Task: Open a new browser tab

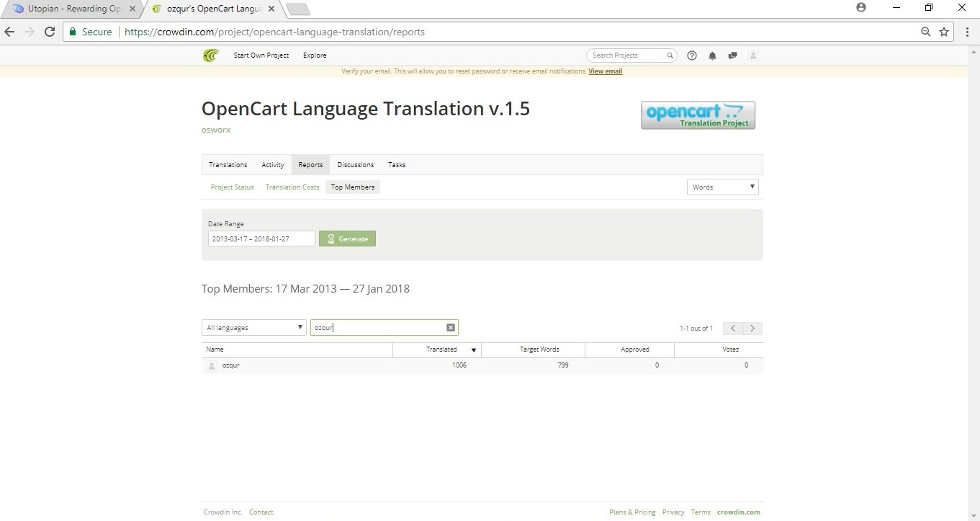Action: point(297,9)
